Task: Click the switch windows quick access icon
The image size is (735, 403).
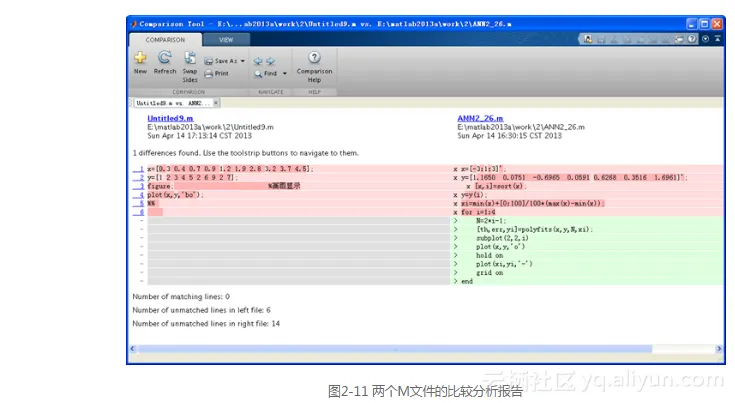Action: (x=679, y=39)
